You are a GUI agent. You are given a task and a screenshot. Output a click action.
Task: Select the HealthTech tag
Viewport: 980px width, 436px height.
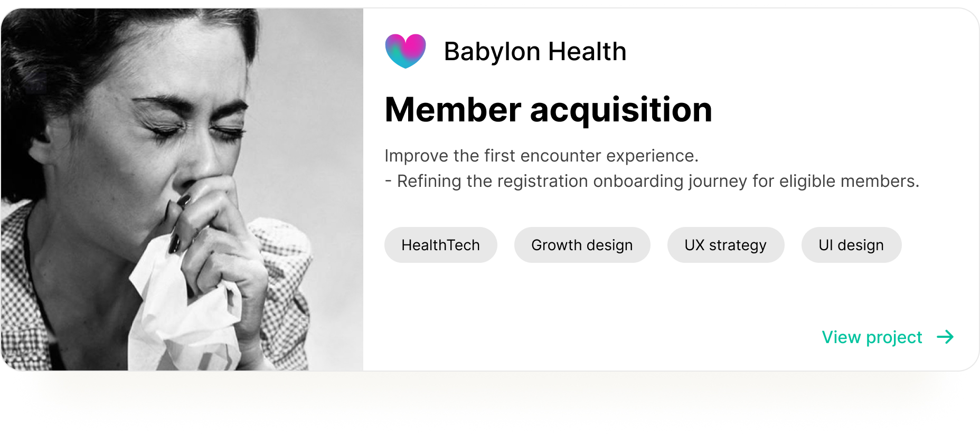[440, 245]
